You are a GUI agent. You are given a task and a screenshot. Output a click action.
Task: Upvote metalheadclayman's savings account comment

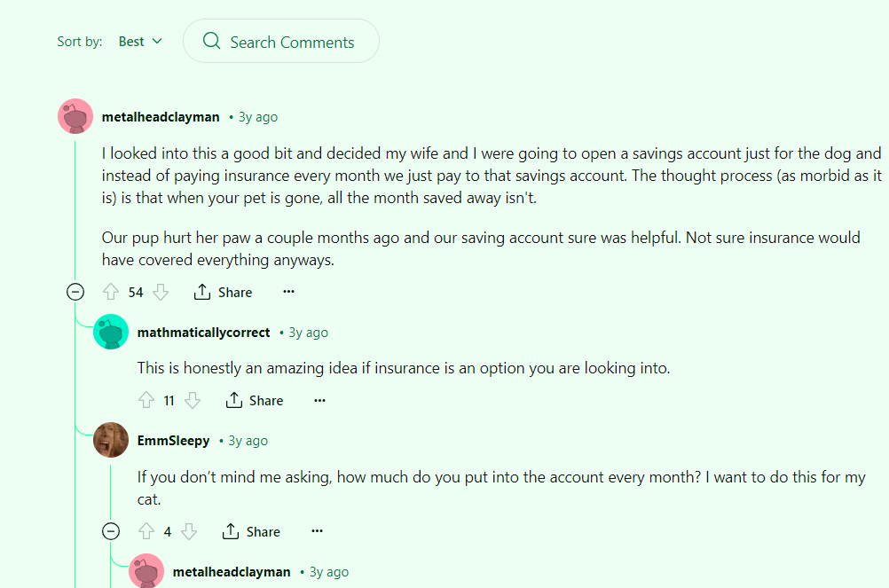(111, 292)
